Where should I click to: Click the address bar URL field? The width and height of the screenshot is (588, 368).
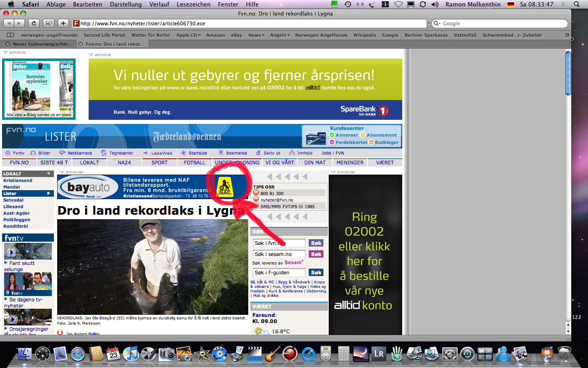(249, 23)
